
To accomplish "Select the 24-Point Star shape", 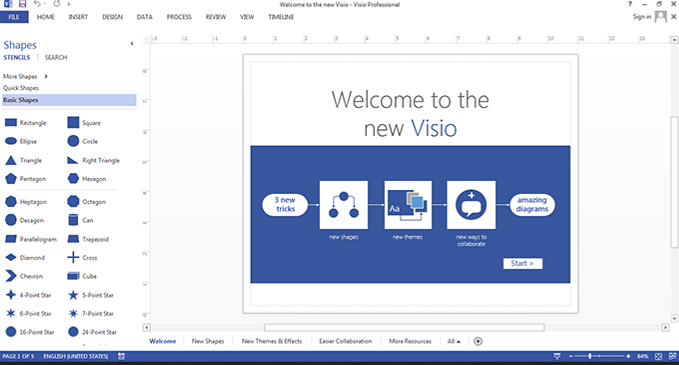I will coord(73,332).
